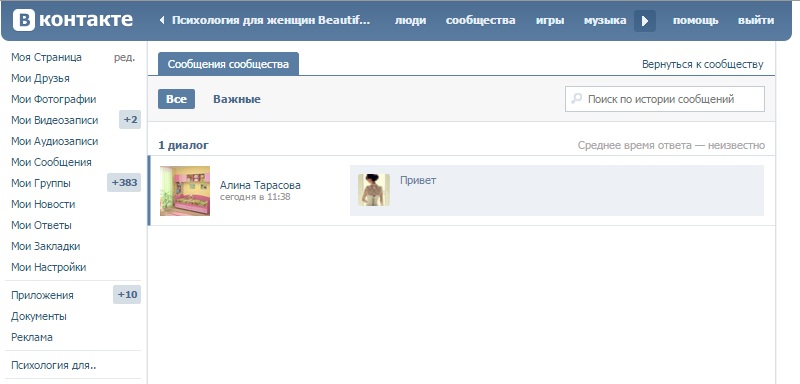Open the сообщества section

[x=481, y=20]
